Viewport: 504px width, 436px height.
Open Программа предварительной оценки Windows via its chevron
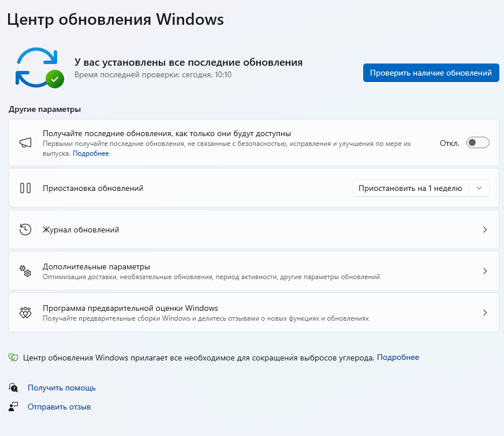coord(485,313)
